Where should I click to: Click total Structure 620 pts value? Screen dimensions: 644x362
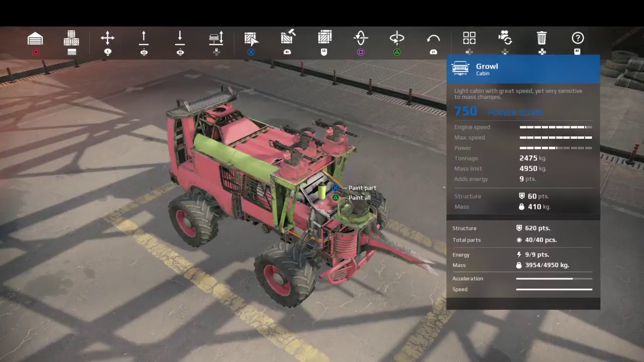click(533, 228)
